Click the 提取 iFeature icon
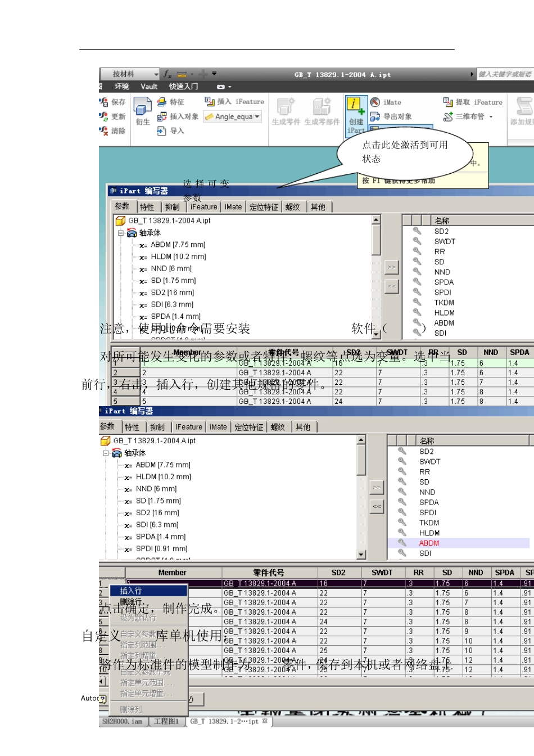 coord(448,102)
